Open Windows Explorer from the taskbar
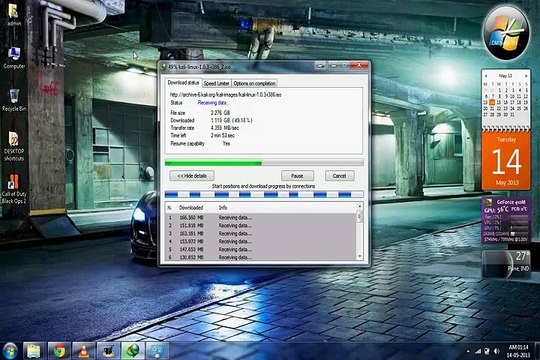 [34, 351]
